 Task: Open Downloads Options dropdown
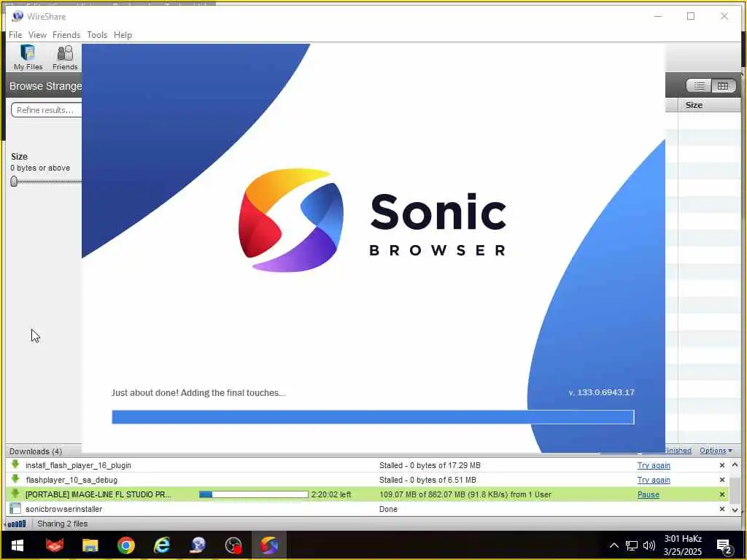(716, 451)
